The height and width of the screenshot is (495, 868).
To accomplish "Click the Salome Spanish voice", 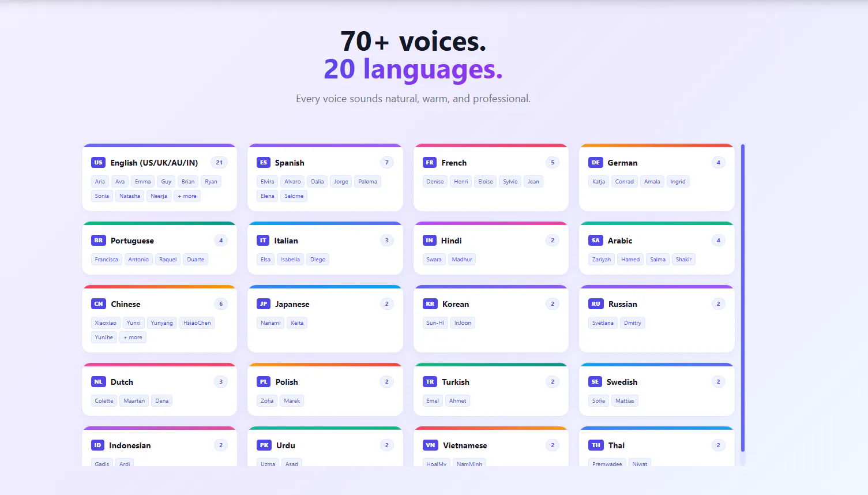I will pos(294,196).
